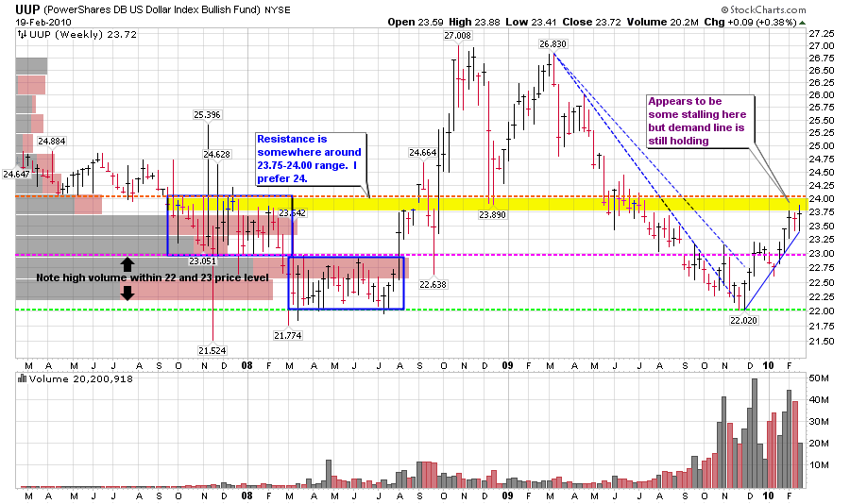The width and height of the screenshot is (850, 504).
Task: Click the bar-chart icon beside Volume legend
Action: click(23, 378)
